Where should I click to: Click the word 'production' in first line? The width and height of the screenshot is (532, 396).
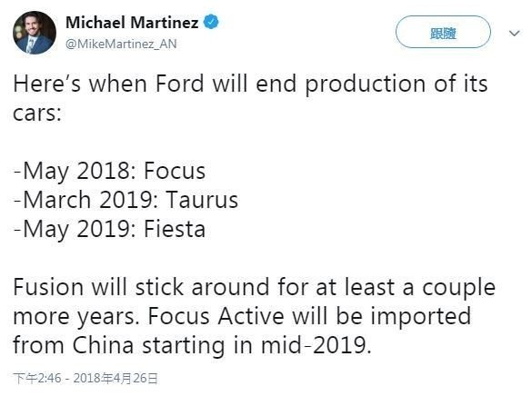[366, 84]
